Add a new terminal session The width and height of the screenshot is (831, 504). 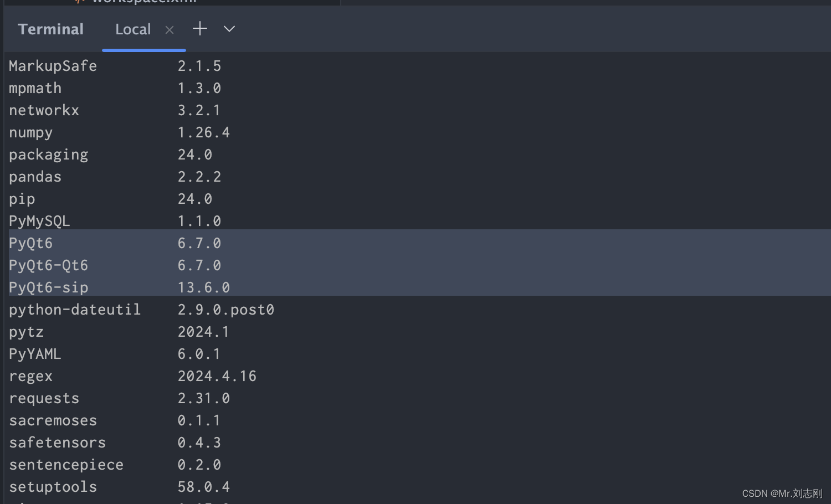(x=200, y=29)
